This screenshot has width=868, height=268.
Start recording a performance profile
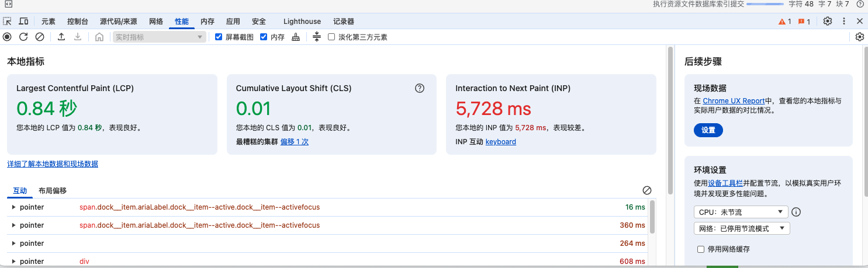click(7, 37)
